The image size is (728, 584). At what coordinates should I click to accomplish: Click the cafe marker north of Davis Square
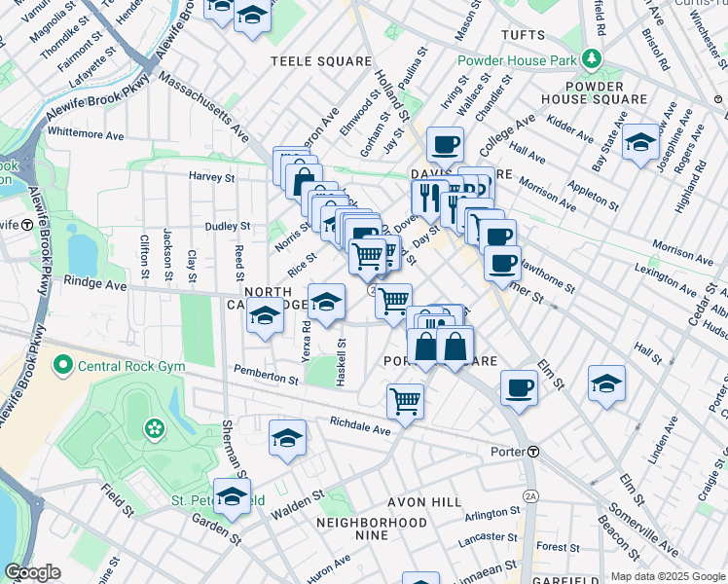coord(445,146)
